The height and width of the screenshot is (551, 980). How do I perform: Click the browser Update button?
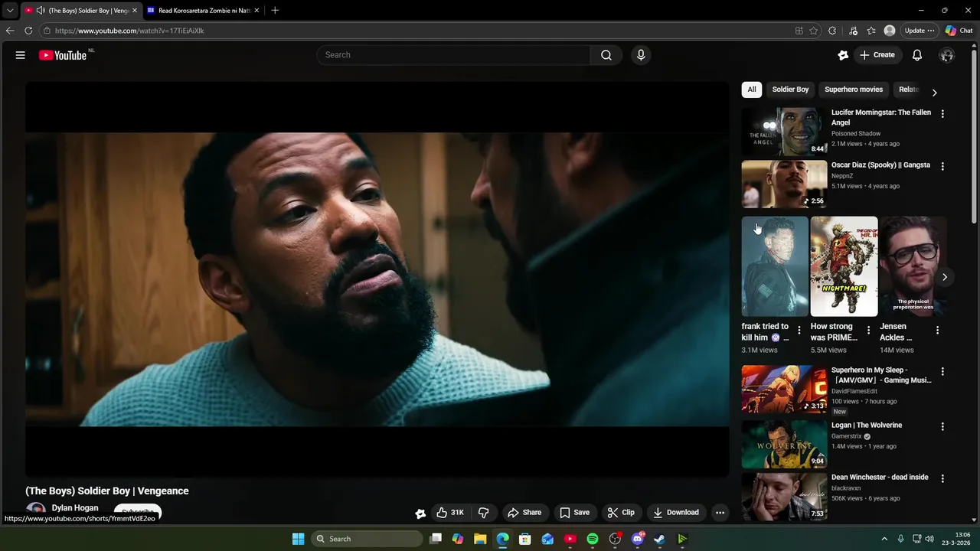(x=919, y=31)
